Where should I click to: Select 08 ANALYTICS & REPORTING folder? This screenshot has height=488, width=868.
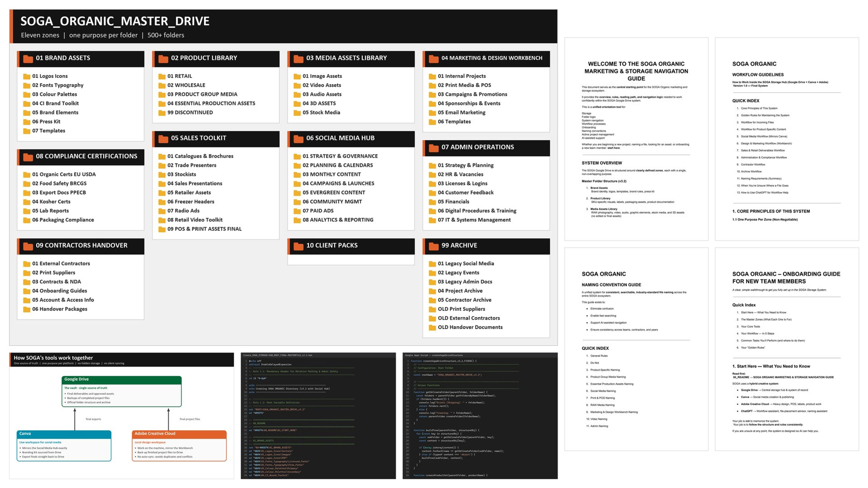pos(334,220)
